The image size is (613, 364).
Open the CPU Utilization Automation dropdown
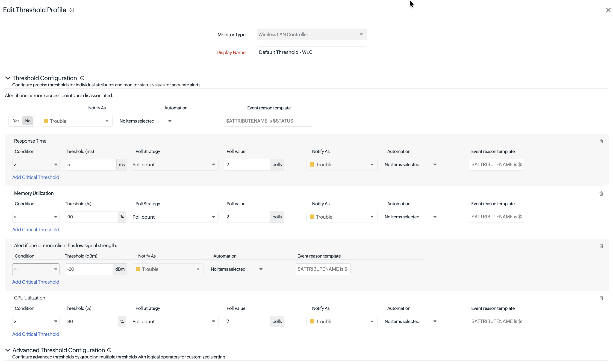pyautogui.click(x=411, y=321)
